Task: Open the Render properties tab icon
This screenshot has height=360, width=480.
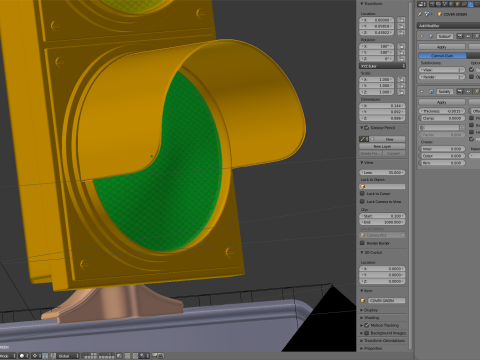Action: 433,4
